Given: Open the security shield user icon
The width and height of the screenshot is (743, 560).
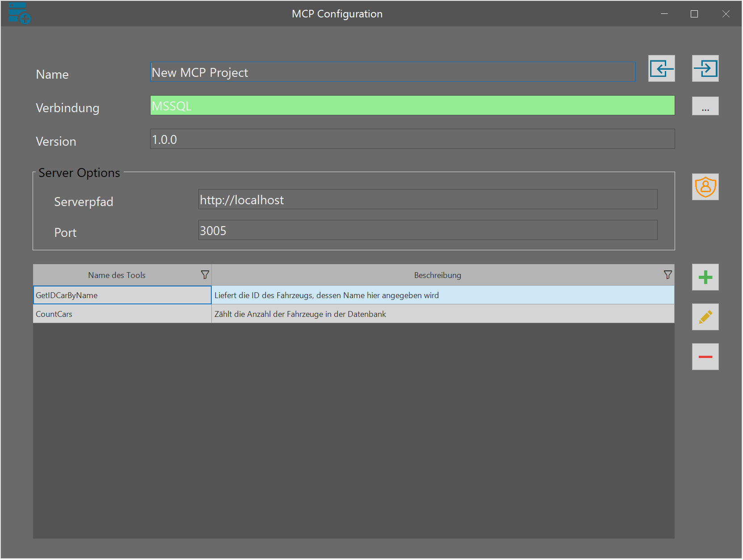Looking at the screenshot, I should (705, 187).
